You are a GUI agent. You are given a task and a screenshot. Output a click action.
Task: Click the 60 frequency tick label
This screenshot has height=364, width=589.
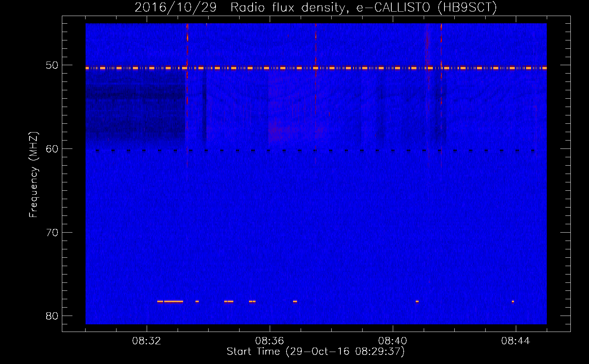click(x=52, y=149)
